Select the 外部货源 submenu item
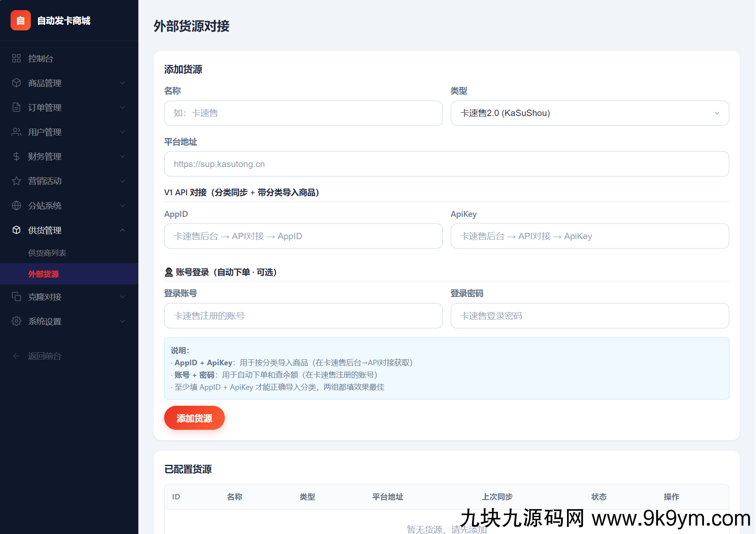The image size is (756, 534). (43, 274)
